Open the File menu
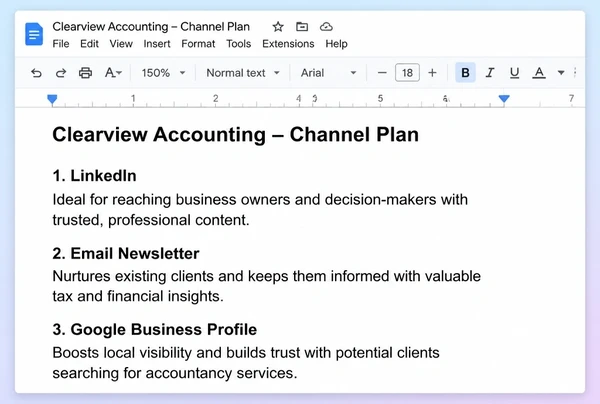The image size is (600, 404). pyautogui.click(x=61, y=44)
